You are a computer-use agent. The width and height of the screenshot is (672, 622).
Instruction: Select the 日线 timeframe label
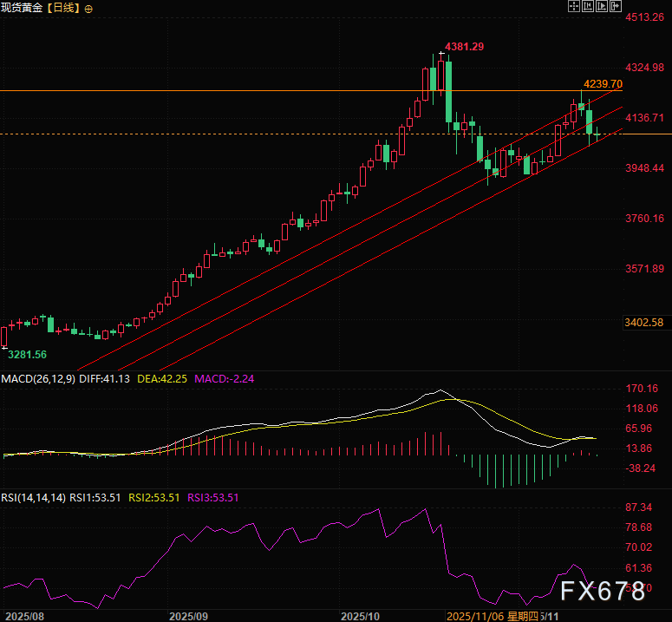click(64, 8)
